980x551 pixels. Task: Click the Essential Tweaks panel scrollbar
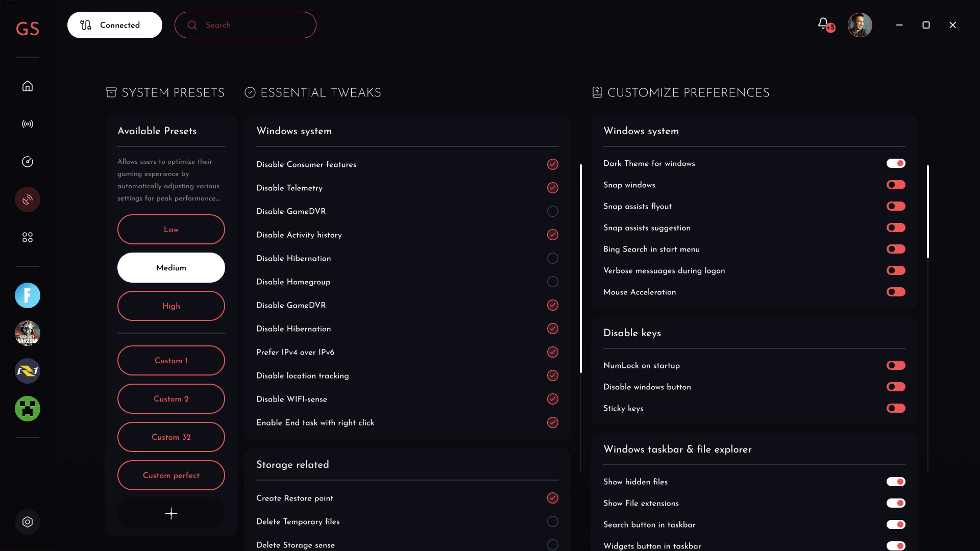point(581,268)
